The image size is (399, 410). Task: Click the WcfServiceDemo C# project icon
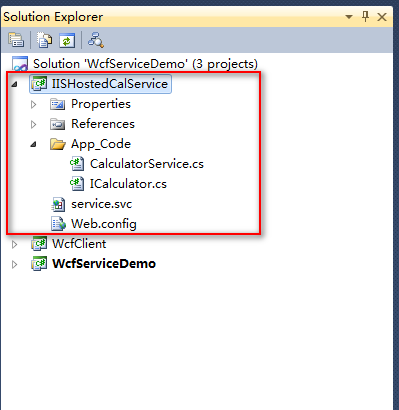click(x=39, y=264)
